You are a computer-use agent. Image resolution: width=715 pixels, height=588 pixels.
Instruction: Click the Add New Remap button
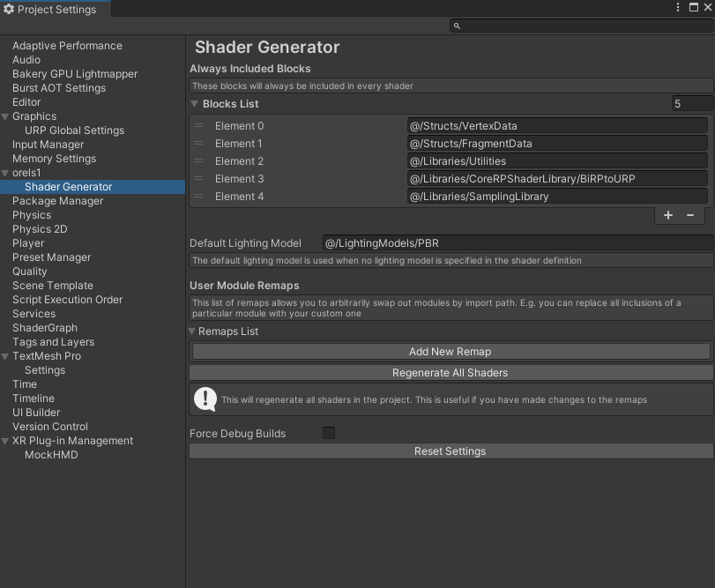coord(451,351)
